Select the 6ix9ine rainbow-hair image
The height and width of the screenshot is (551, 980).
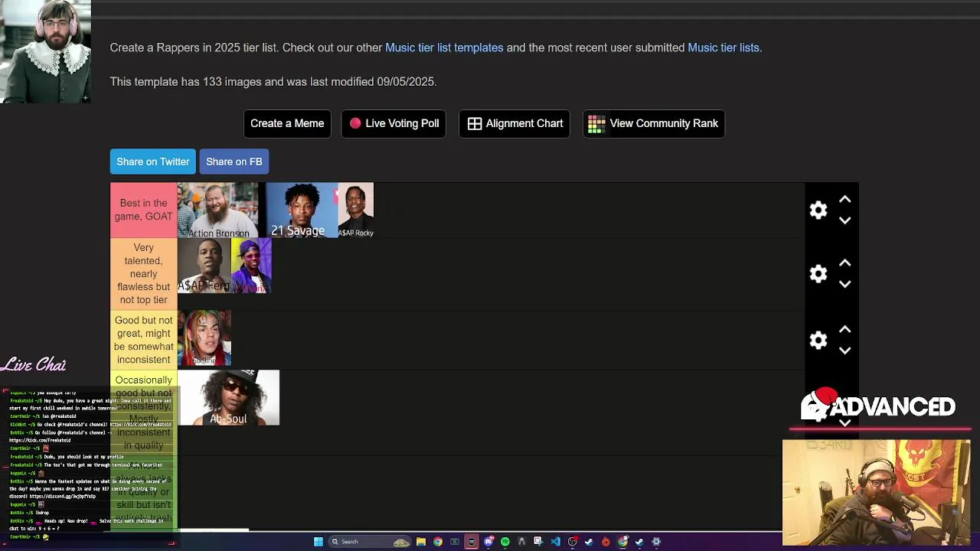204,338
